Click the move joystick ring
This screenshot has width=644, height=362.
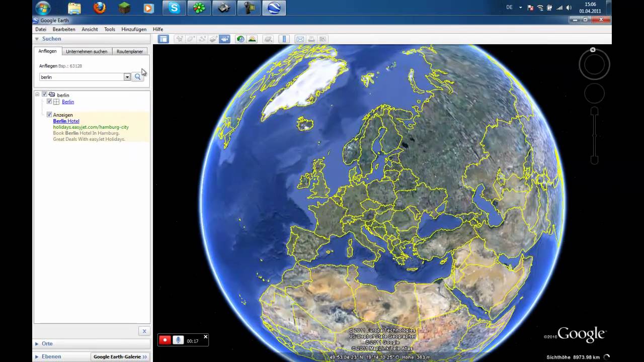coord(594,94)
